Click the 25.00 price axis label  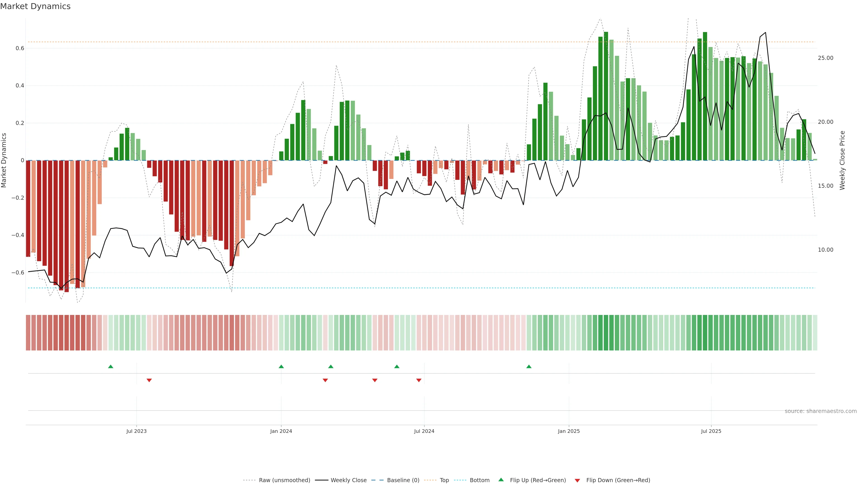[825, 58]
